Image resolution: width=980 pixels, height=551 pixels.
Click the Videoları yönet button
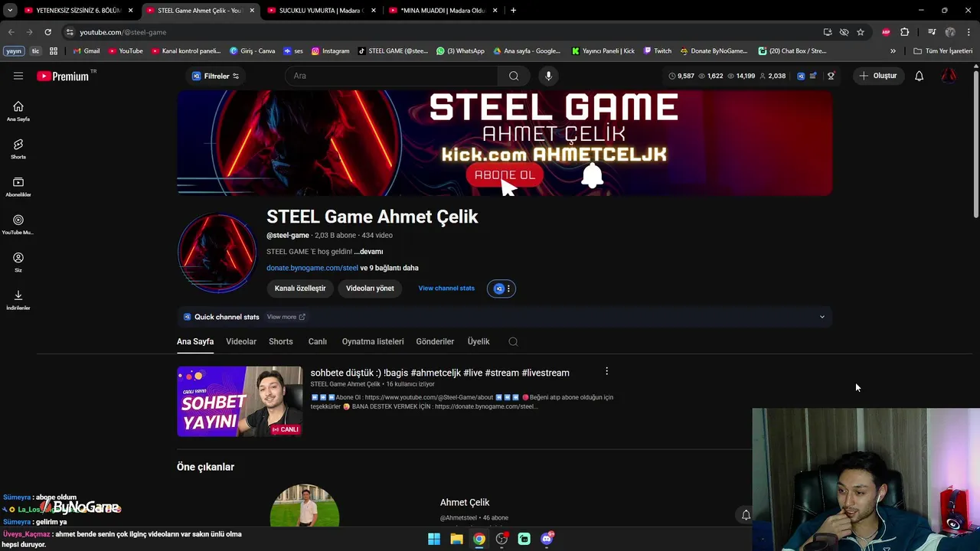point(370,289)
